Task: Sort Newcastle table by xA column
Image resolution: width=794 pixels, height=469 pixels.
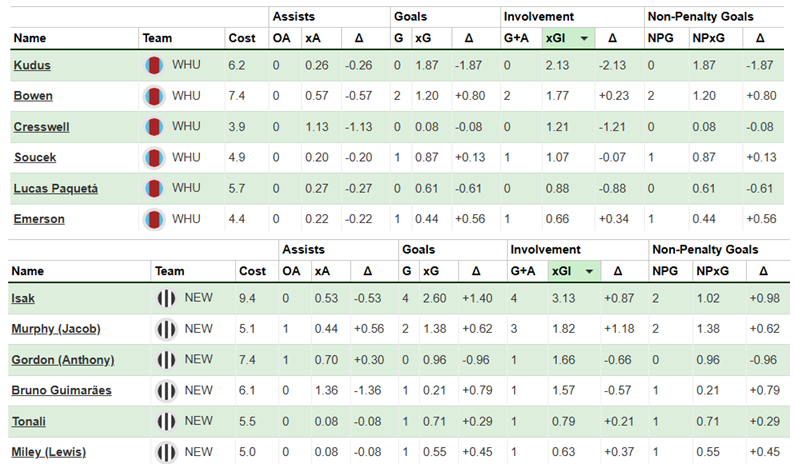Action: (321, 271)
